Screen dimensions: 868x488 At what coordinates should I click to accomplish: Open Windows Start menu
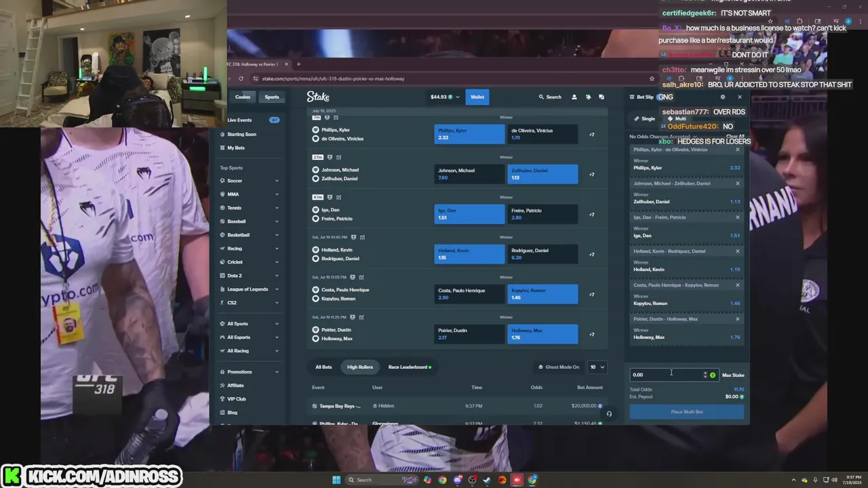coord(335,480)
